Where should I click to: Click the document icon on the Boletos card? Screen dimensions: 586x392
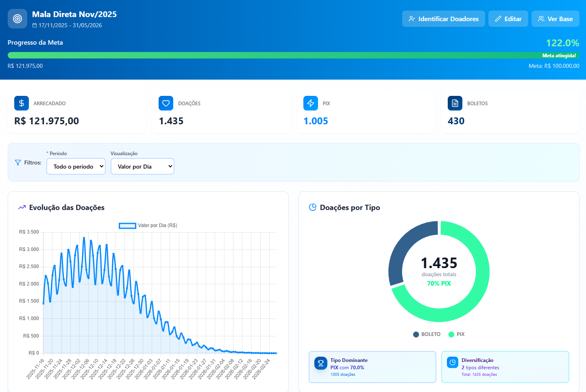point(455,103)
